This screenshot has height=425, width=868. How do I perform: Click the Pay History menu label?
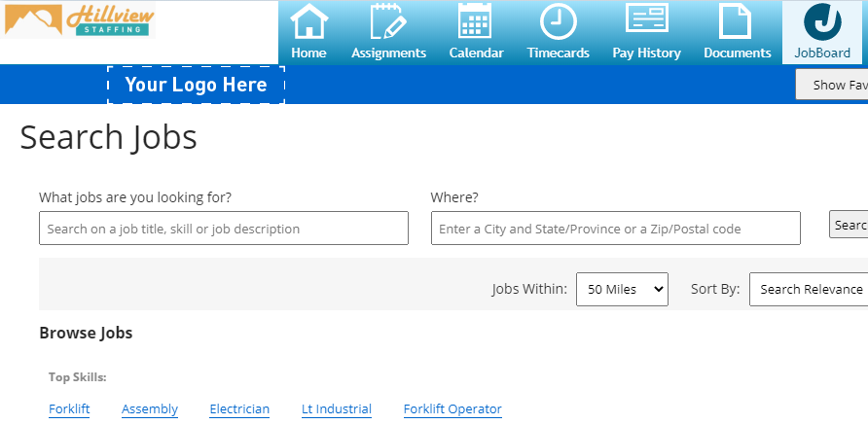click(x=646, y=53)
